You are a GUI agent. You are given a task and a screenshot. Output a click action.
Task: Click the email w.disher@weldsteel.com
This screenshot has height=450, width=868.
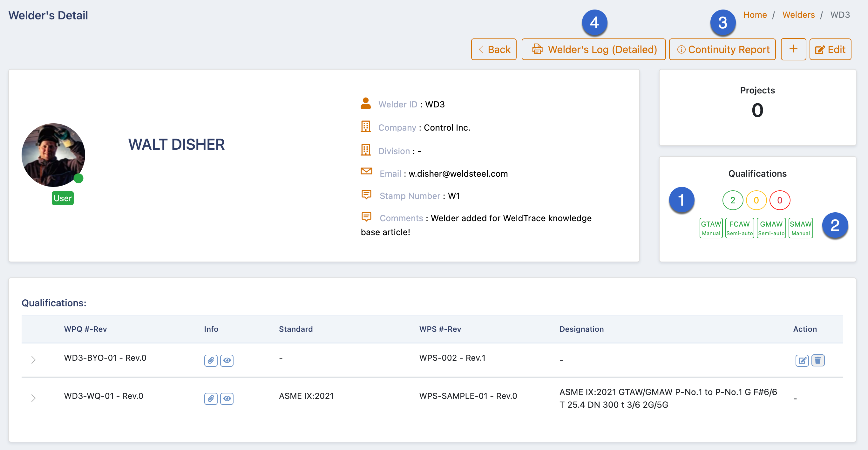pos(458,174)
